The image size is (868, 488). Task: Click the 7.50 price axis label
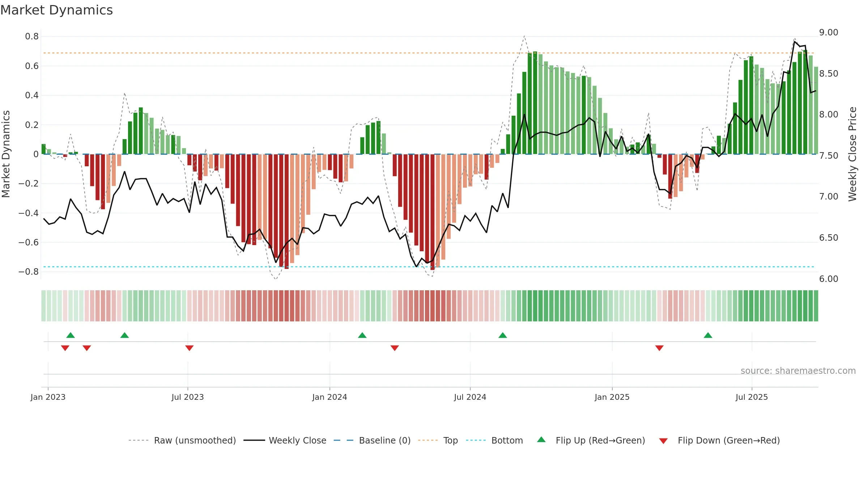(829, 156)
